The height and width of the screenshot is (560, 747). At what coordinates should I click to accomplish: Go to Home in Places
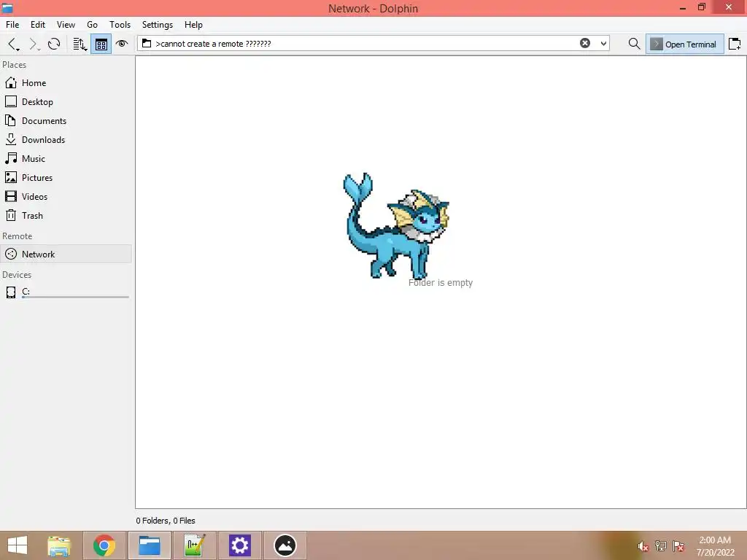(x=66, y=83)
